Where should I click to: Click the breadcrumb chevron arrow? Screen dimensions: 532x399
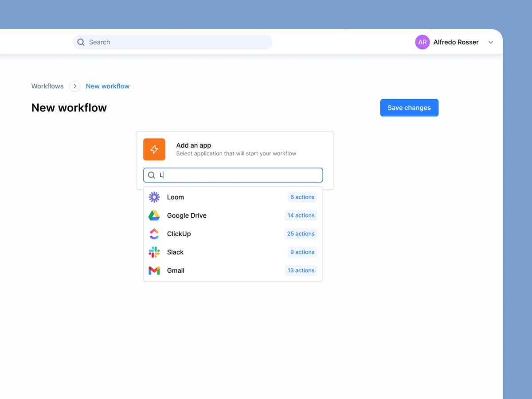click(75, 86)
